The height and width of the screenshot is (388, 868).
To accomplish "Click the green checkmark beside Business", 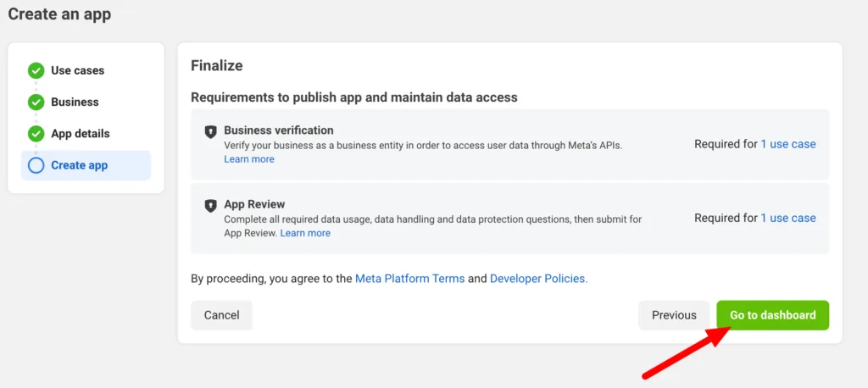I will (36, 103).
